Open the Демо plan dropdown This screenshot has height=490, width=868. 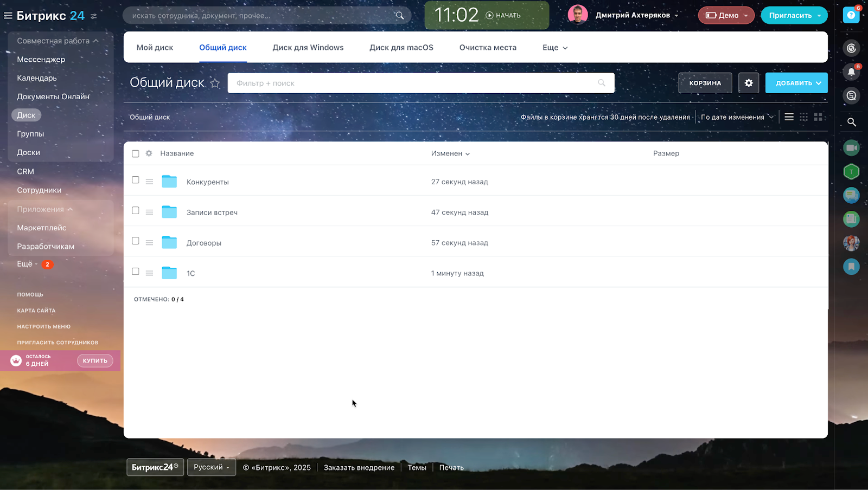coord(726,15)
